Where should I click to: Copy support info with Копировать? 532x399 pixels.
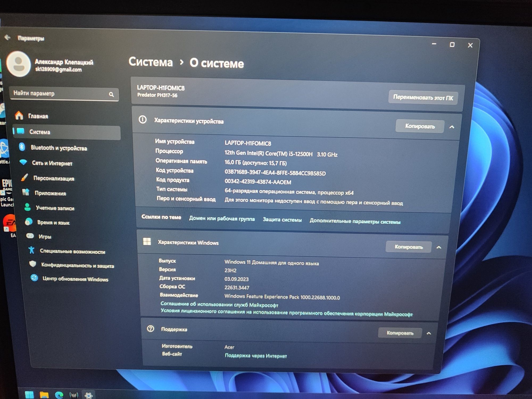click(x=400, y=333)
